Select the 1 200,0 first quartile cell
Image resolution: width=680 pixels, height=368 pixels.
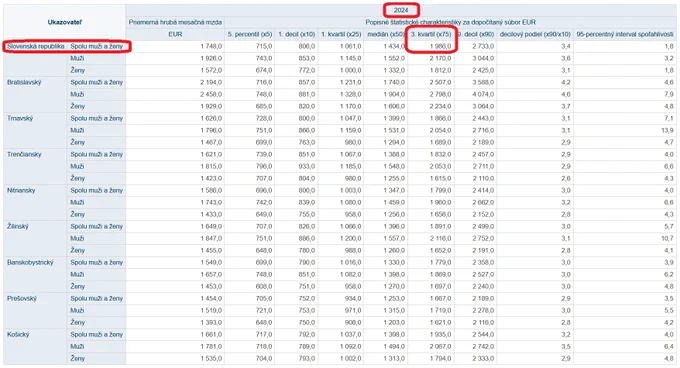pos(350,238)
